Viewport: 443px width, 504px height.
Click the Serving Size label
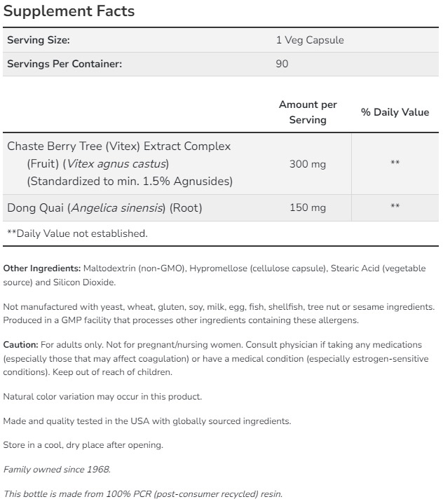click(x=39, y=41)
